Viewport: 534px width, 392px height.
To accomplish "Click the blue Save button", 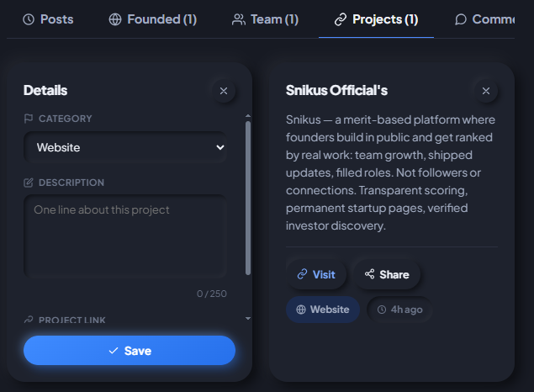I will (130, 351).
